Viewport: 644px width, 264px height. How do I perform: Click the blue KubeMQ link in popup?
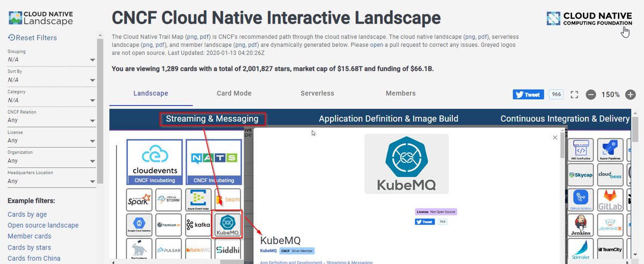click(x=268, y=251)
